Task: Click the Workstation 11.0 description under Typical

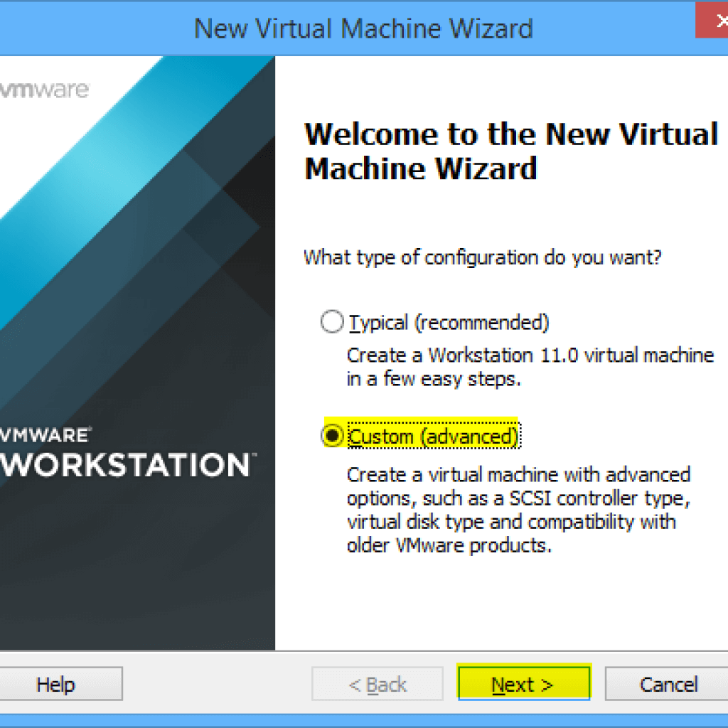Action: (x=530, y=355)
